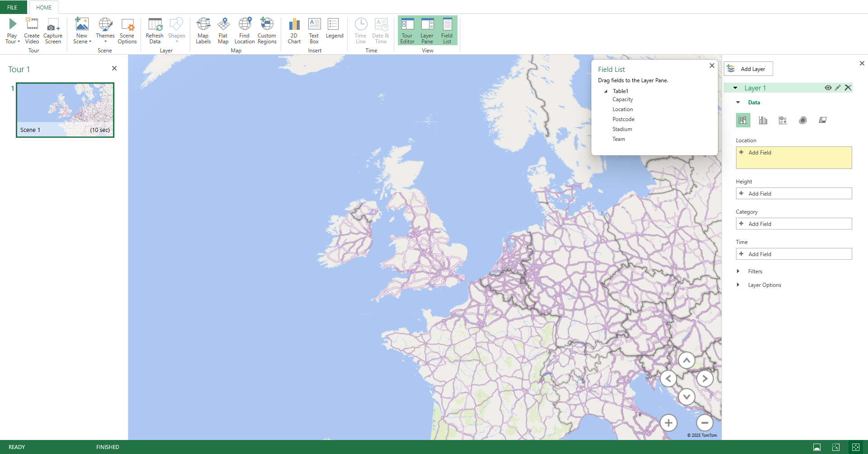Insert a 2D Chart
This screenshot has height=454, width=868.
click(x=294, y=31)
